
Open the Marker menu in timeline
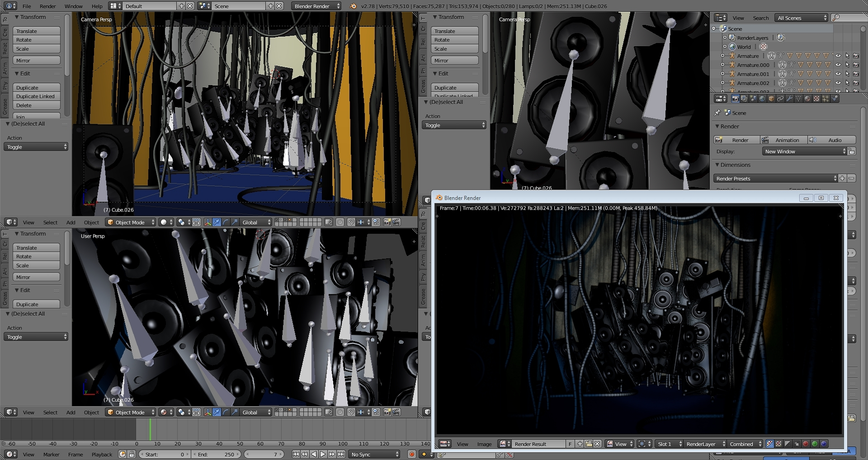tap(51, 454)
